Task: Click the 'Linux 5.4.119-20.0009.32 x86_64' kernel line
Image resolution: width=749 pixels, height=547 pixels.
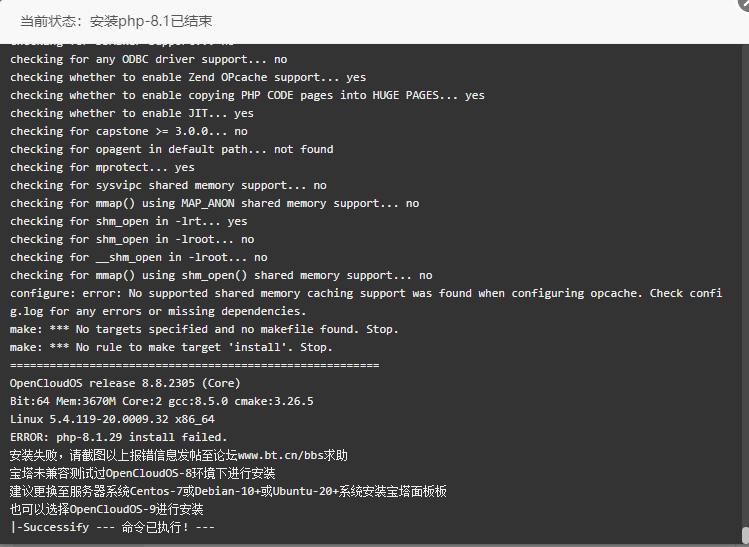Action: (x=112, y=419)
